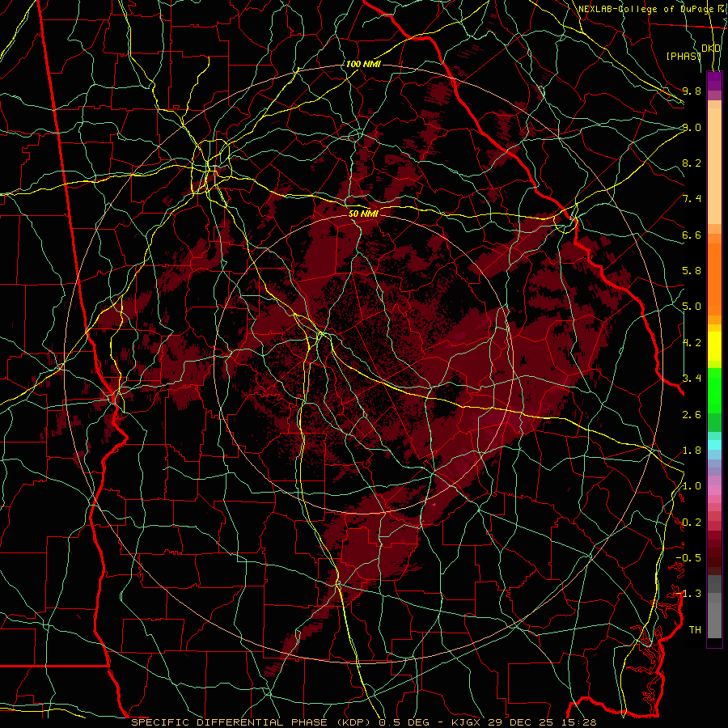728x728 pixels.
Task: Click the "50 NMI" range ring label
Action: [x=363, y=214]
